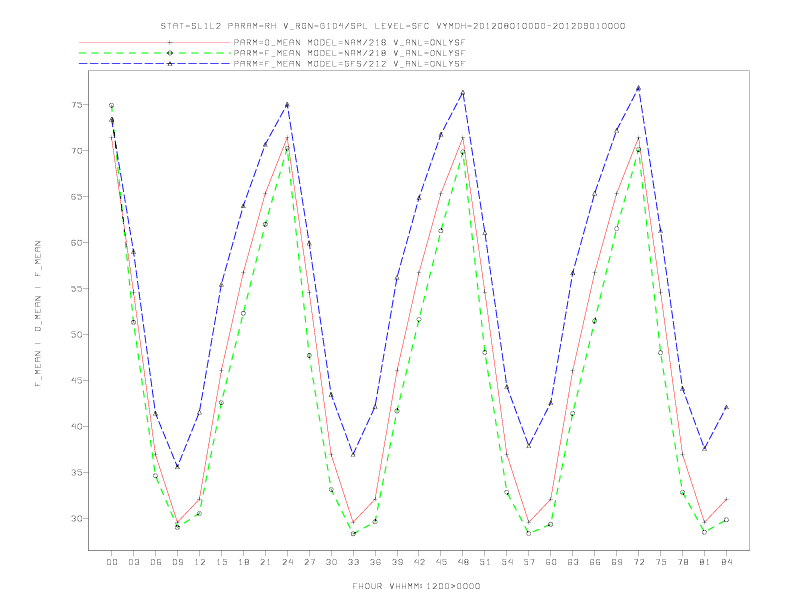Click x-axis hour label 33
The image size is (792, 612).
353,562
